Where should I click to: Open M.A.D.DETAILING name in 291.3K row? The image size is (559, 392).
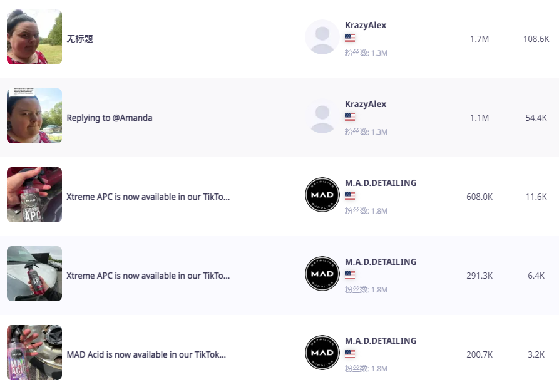[381, 262]
